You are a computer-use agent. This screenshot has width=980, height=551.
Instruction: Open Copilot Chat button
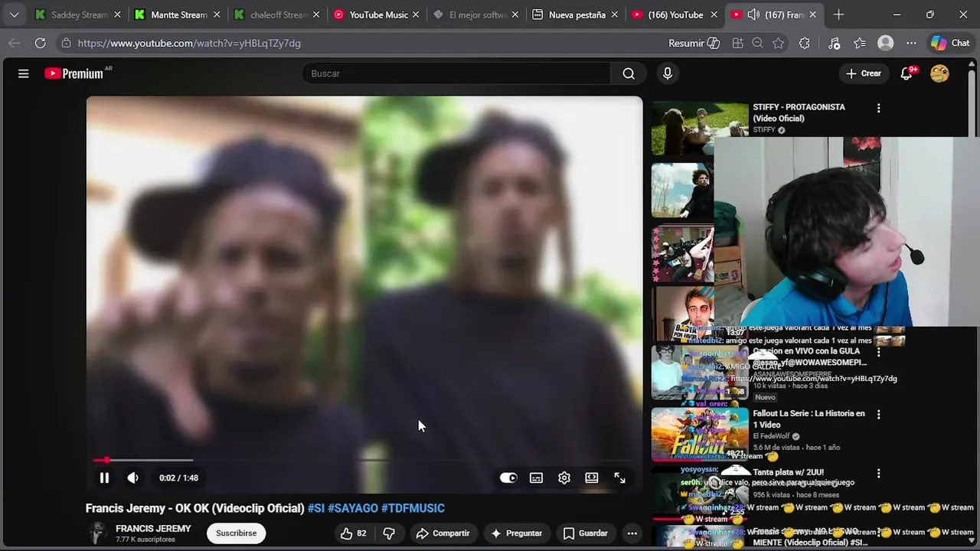point(950,44)
